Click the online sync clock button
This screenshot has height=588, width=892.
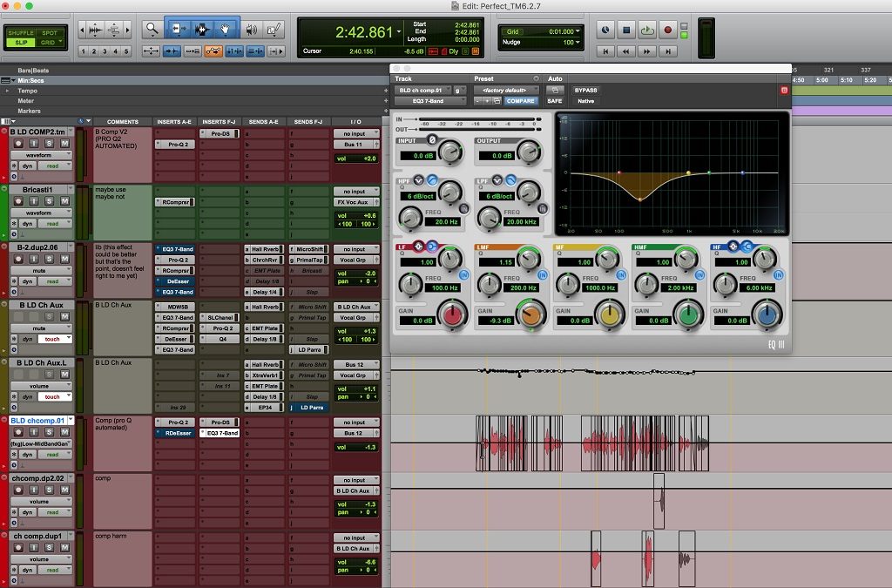pyautogui.click(x=606, y=30)
